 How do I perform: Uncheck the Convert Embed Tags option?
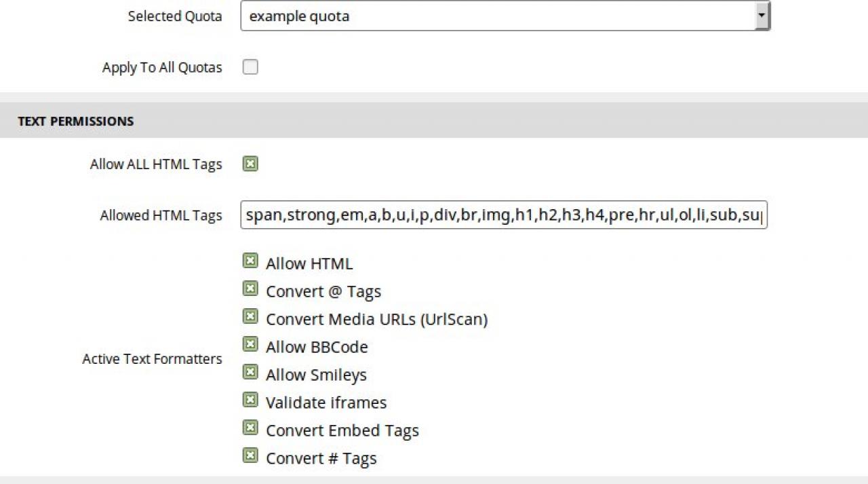tap(250, 428)
